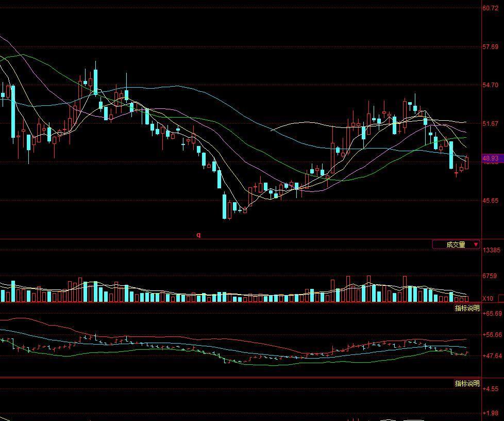This screenshot has width=504, height=421.
Task: Click the X10 volume multiplier label
Action: (488, 299)
